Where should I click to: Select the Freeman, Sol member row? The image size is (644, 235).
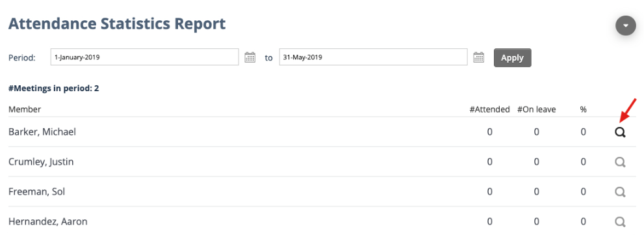pos(322,192)
